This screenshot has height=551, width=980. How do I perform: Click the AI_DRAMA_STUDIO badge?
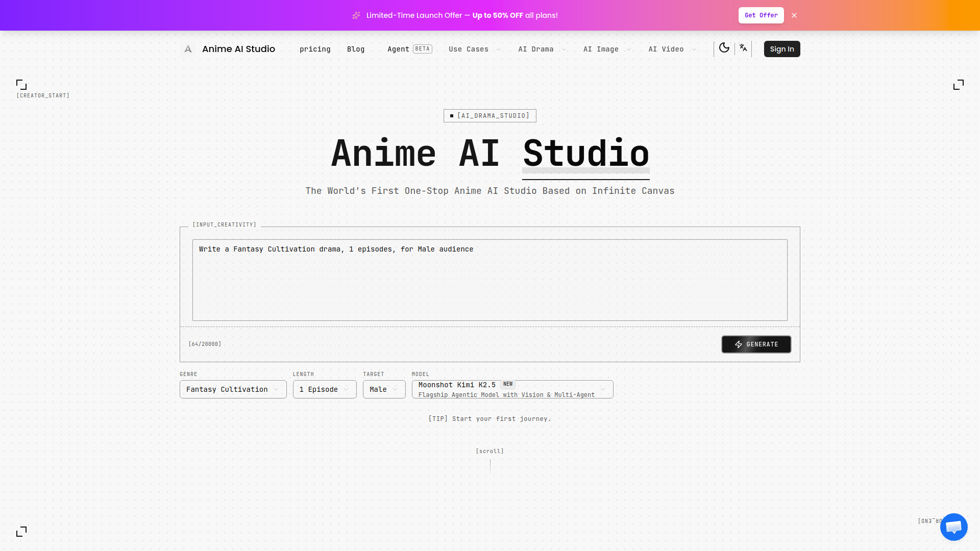[489, 115]
